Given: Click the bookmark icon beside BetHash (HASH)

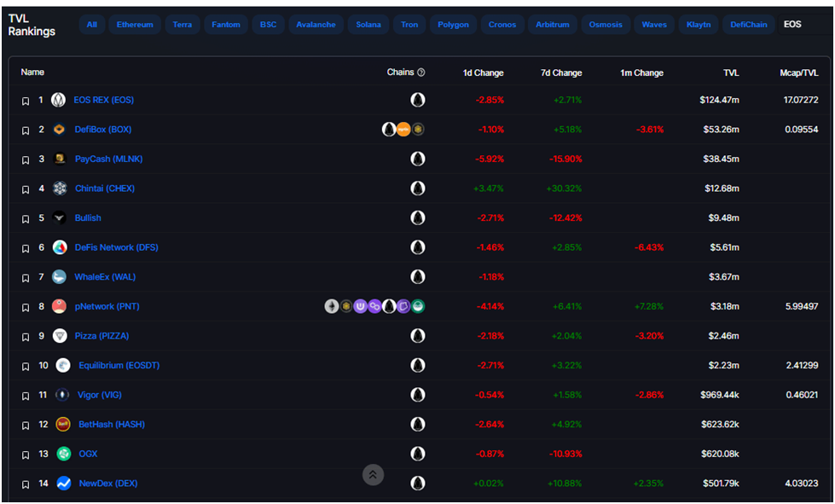Looking at the screenshot, I should point(25,426).
